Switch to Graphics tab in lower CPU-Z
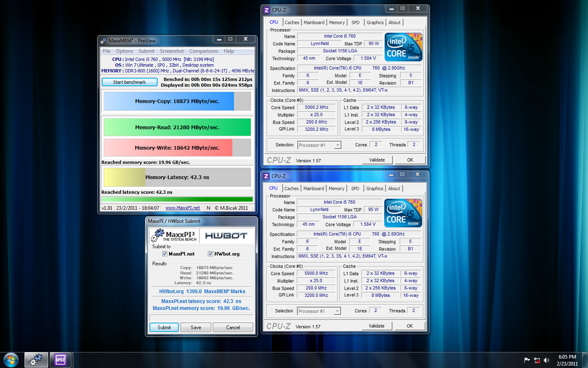The height and width of the screenshot is (368, 588). [375, 188]
